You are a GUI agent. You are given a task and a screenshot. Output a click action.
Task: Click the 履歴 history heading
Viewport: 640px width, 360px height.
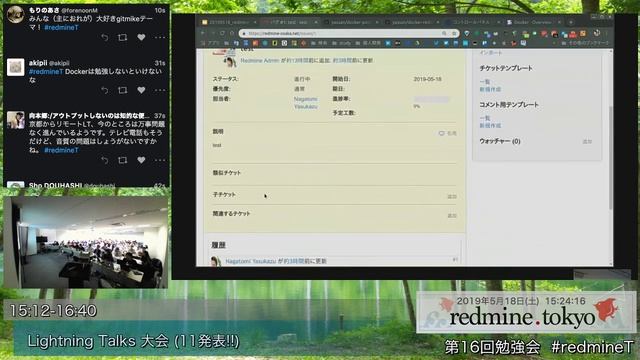point(218,245)
